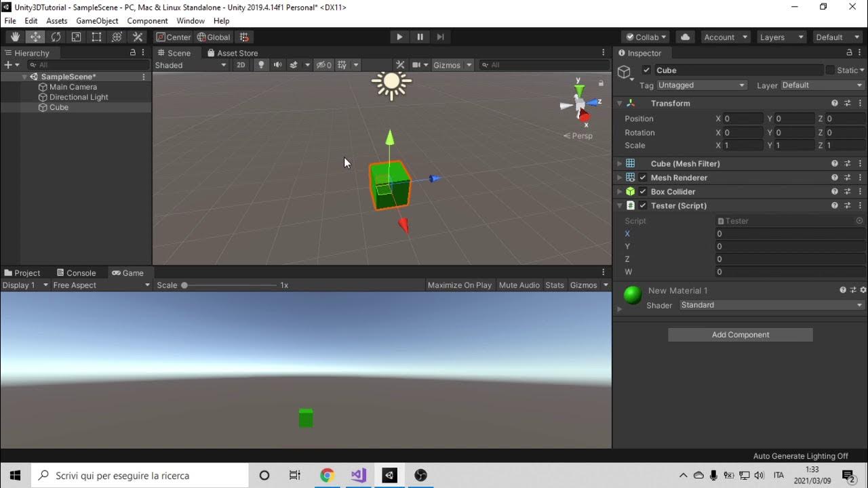Switch to the Console tab
Viewport: 868px width, 488px height.
tap(76, 273)
